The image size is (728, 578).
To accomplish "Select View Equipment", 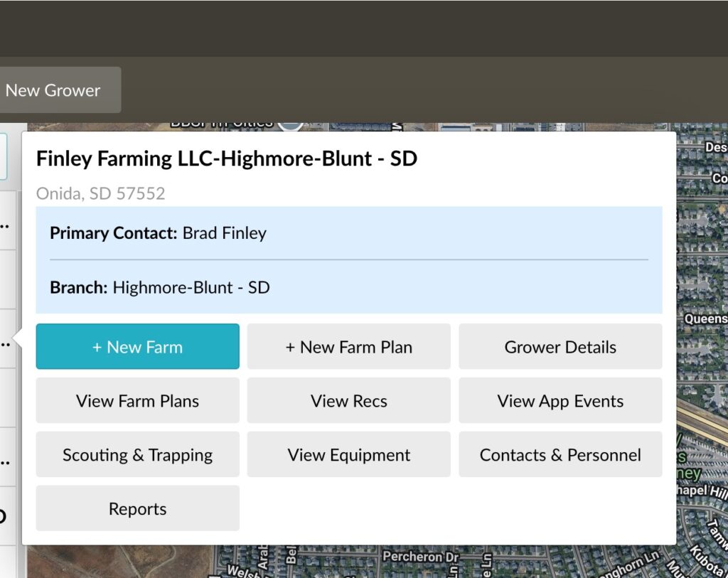I will 348,455.
